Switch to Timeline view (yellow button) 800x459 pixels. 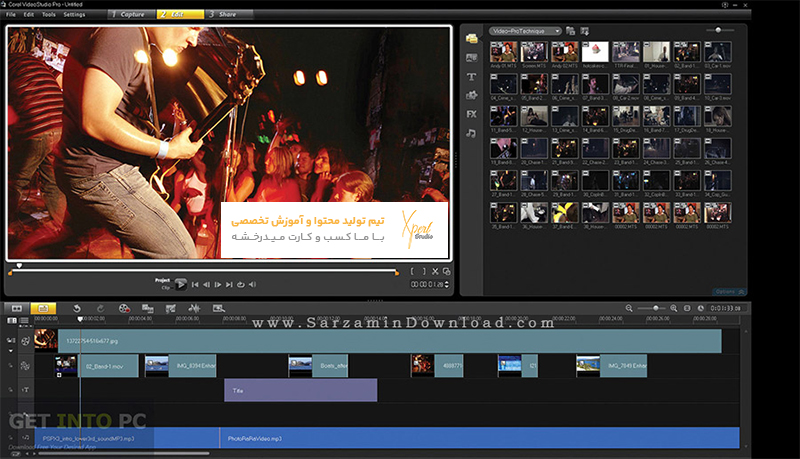(x=43, y=308)
